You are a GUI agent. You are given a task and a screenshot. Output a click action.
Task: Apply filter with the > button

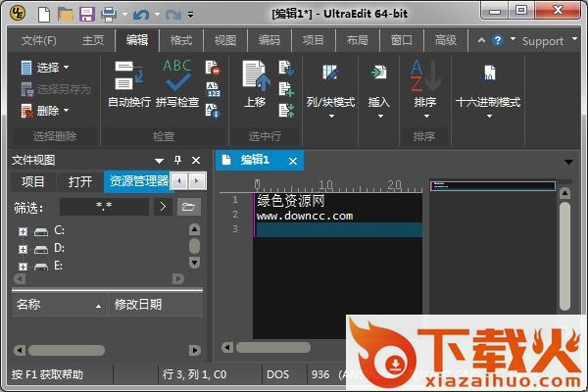(x=163, y=207)
